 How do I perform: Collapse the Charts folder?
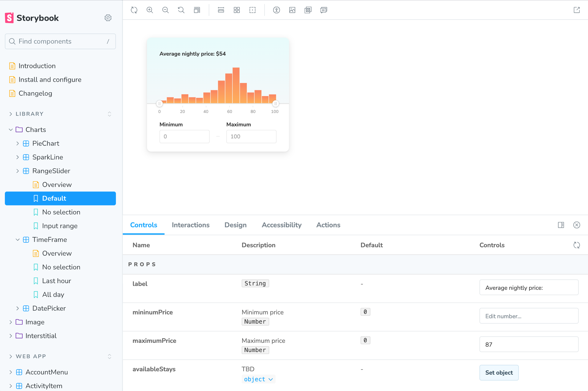point(11,130)
